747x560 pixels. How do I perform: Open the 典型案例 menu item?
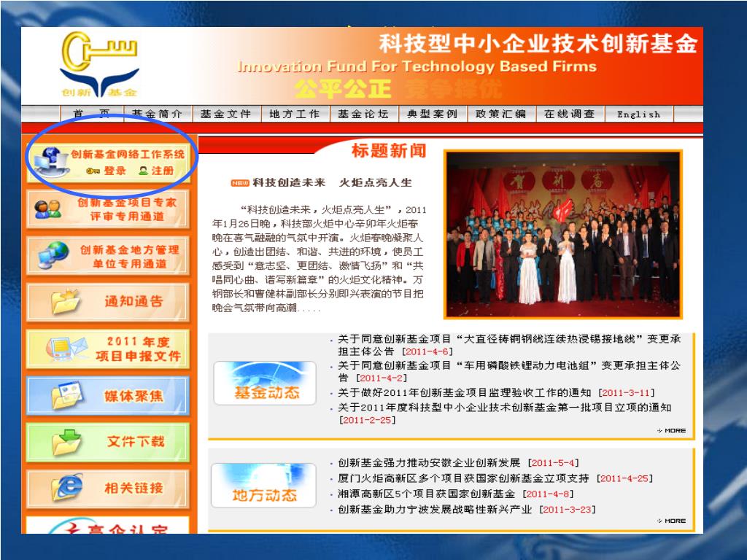[432, 114]
